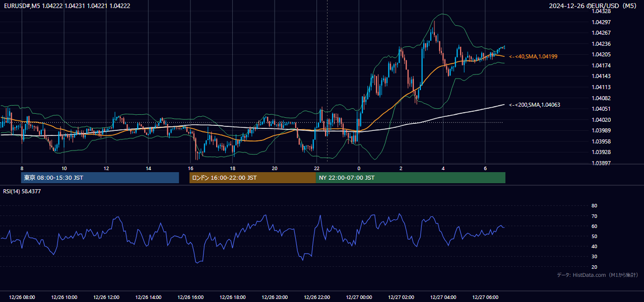The width and height of the screenshot is (644, 302).
Task: Click the RSI 20 level label
Action: (x=594, y=267)
